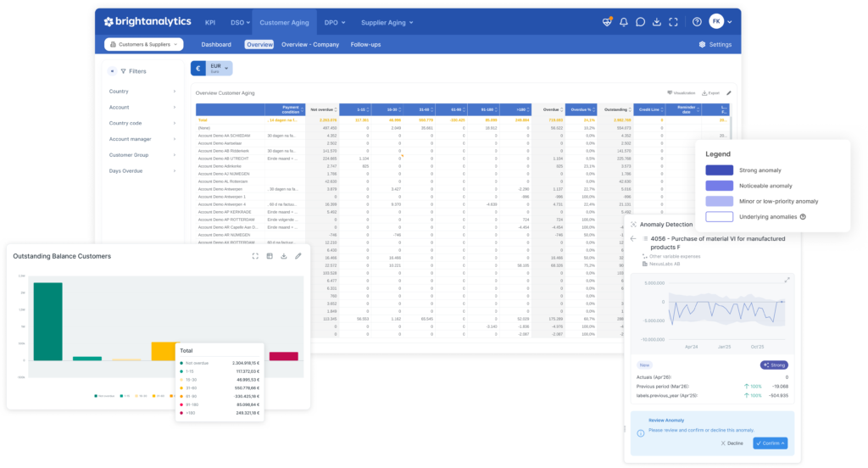Click the Not overdue green bar
This screenshot has height=468, width=868.
[47, 322]
